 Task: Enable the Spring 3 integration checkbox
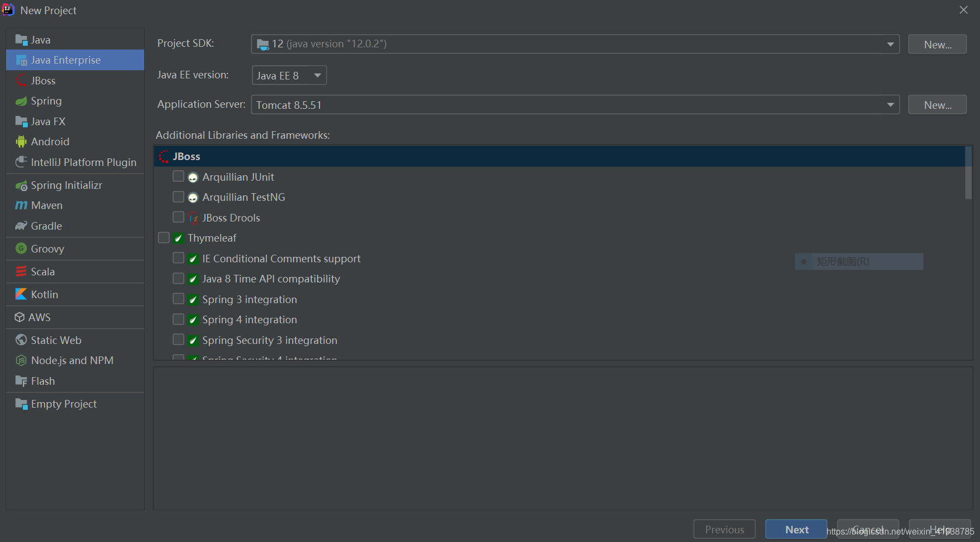click(178, 299)
